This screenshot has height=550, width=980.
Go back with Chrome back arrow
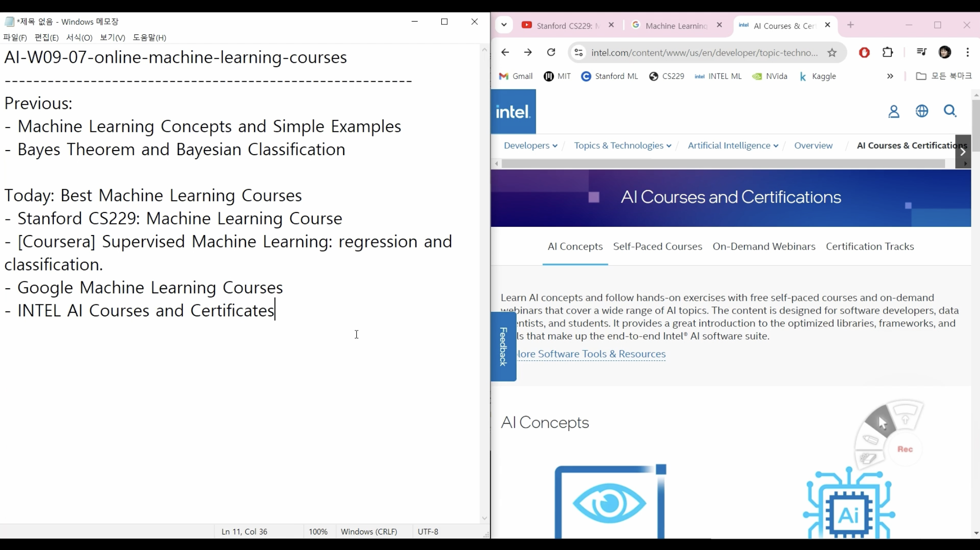click(505, 52)
